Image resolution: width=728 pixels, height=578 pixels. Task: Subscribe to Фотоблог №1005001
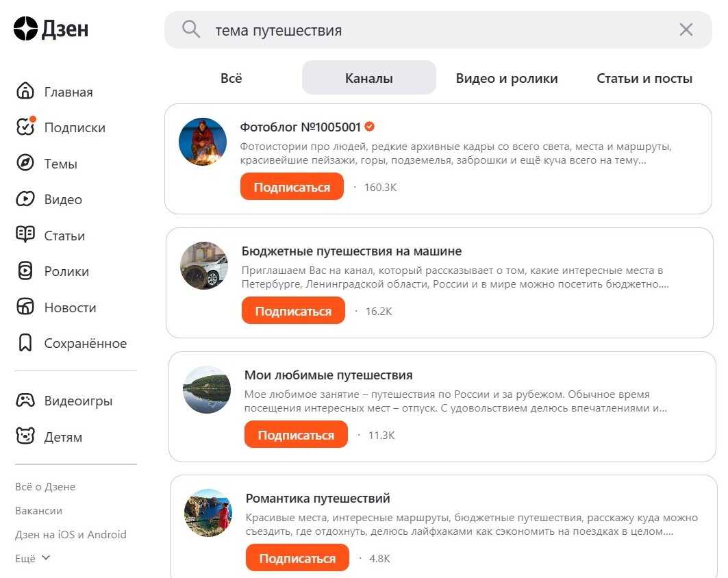pos(292,187)
